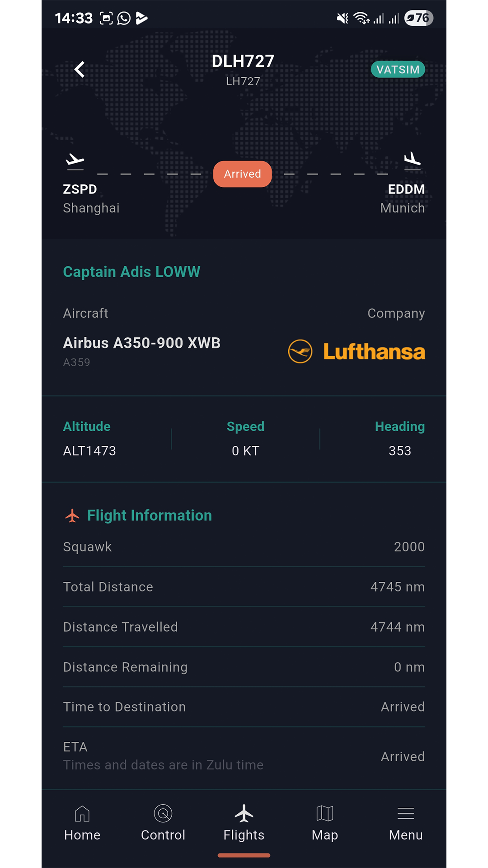The height and width of the screenshot is (868, 488).
Task: Tap the Squawk 2000 row
Action: point(244,547)
